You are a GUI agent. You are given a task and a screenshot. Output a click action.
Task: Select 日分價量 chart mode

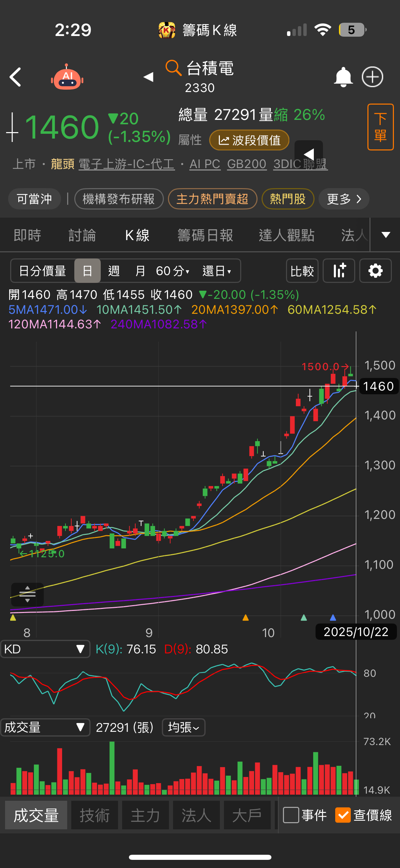coord(43,271)
